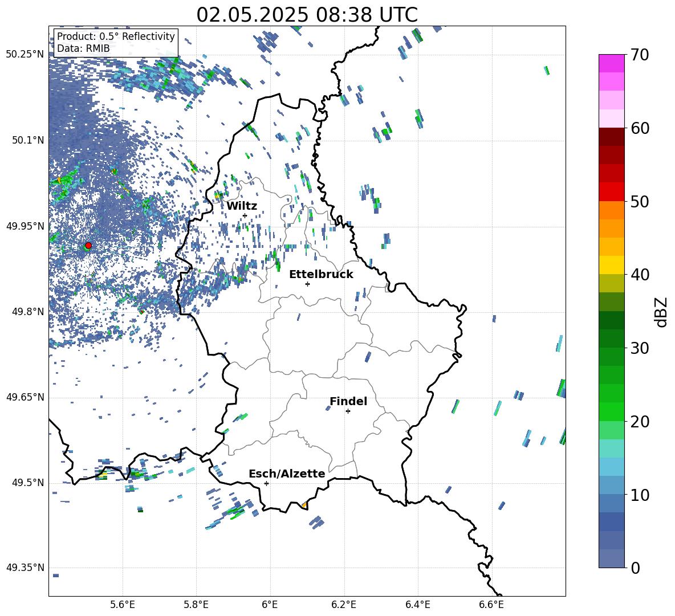Click the dark maroon colorbar segment below 60

pos(612,137)
